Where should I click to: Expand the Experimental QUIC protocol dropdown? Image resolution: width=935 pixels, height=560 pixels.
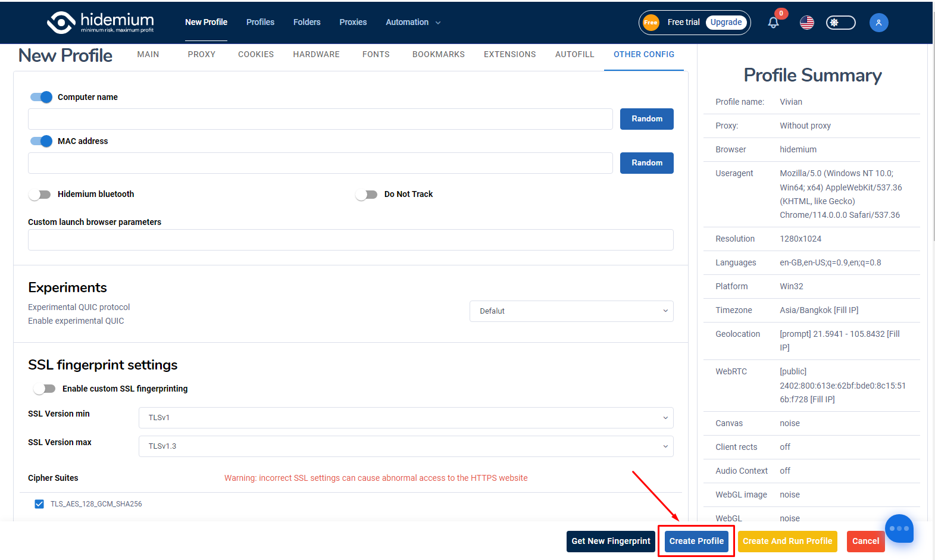(571, 311)
